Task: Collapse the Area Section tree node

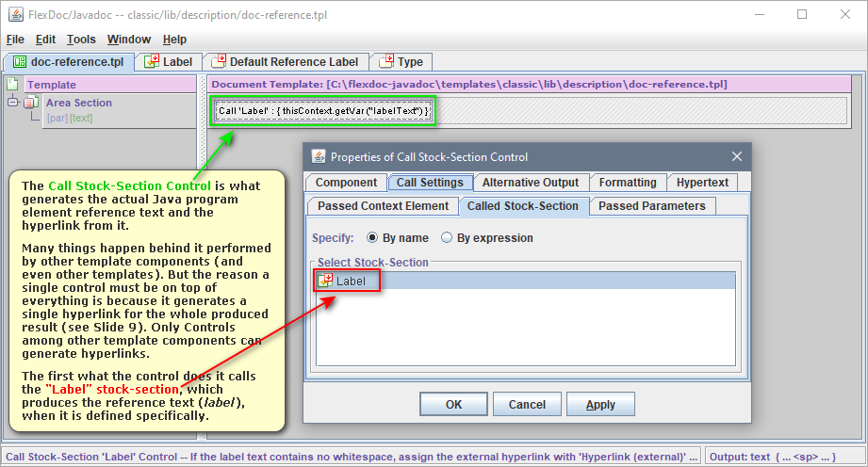Action: 13,103
